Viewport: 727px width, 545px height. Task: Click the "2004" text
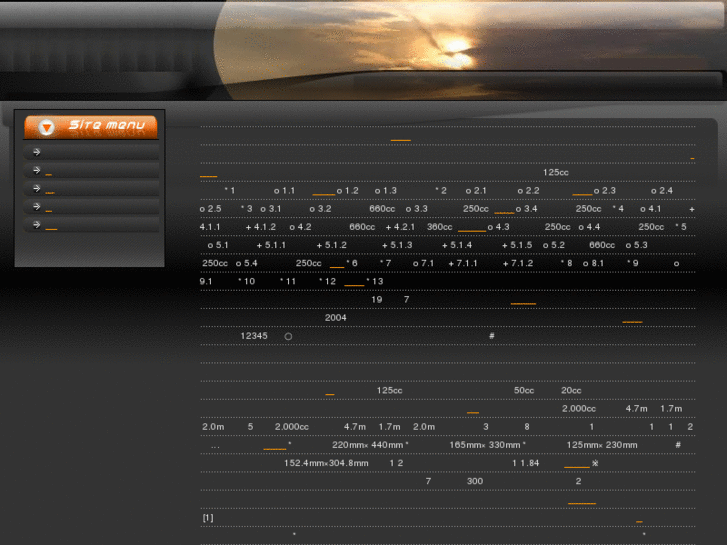click(x=336, y=318)
